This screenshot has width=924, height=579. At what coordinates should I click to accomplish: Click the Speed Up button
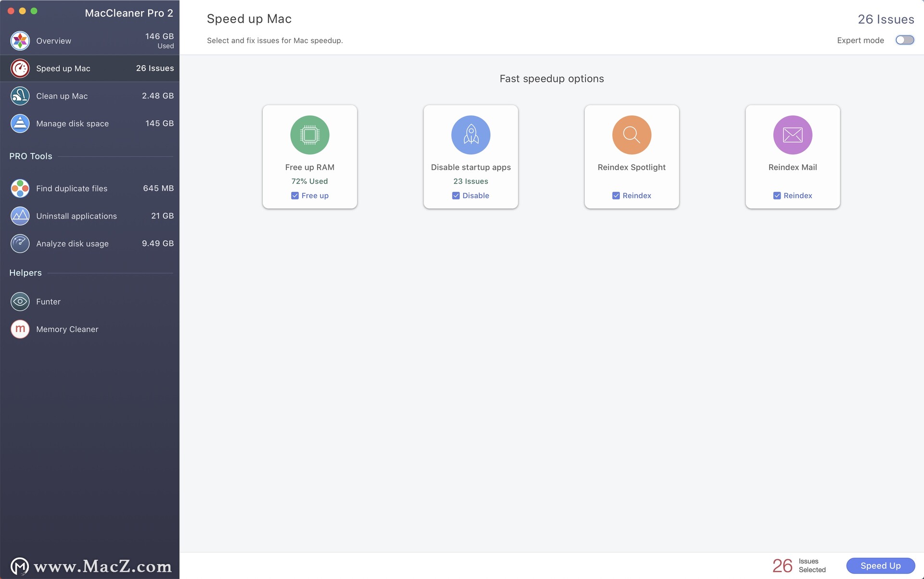(x=880, y=566)
